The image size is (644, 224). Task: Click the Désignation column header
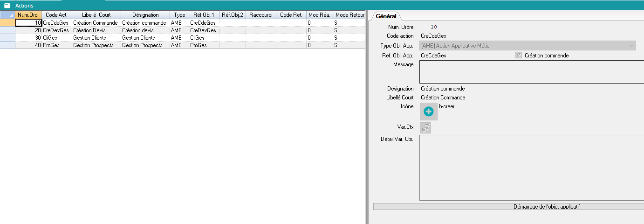[144, 15]
